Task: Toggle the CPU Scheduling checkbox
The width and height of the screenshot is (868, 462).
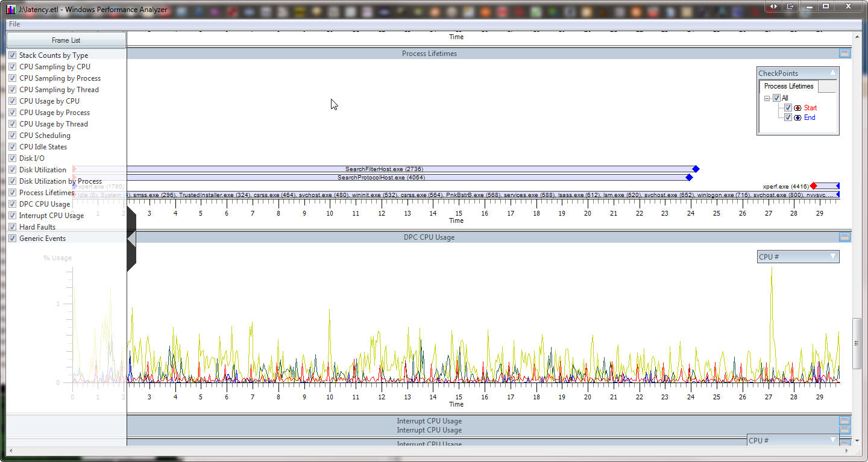Action: point(13,136)
